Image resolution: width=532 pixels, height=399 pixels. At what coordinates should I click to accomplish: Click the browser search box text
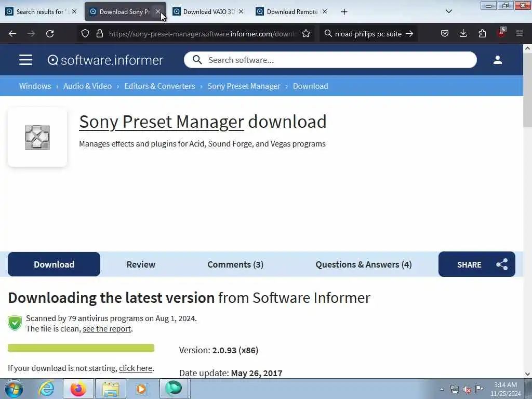pyautogui.click(x=368, y=34)
